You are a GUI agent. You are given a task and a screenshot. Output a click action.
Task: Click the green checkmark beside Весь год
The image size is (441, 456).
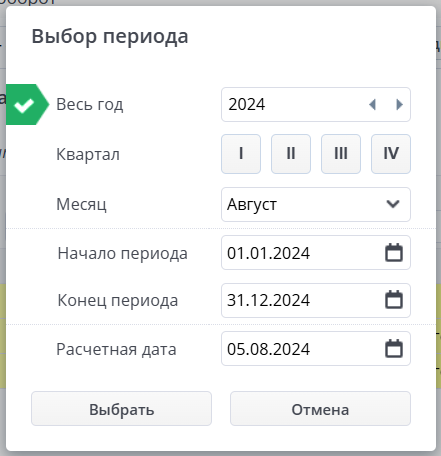[24, 105]
